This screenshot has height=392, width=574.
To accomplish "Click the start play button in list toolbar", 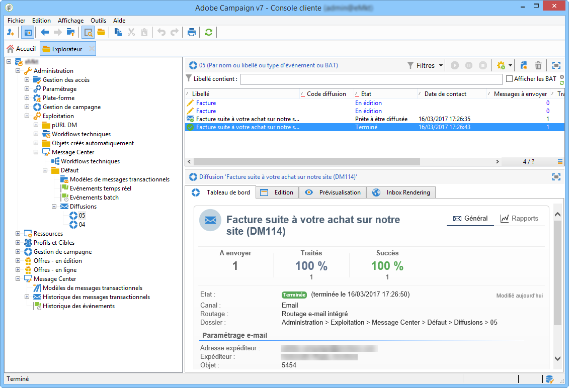I will 455,65.
